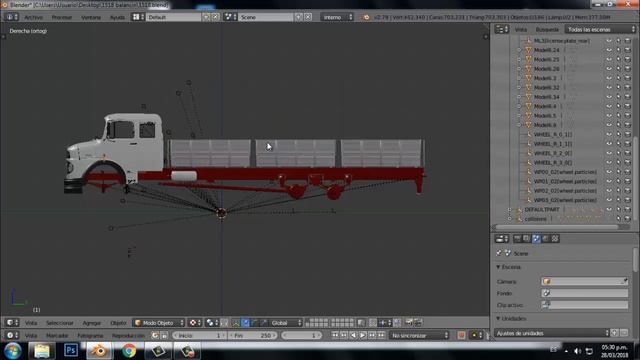Click the pivot point selector icon
Viewport: 640px width, 360px height.
211,322
